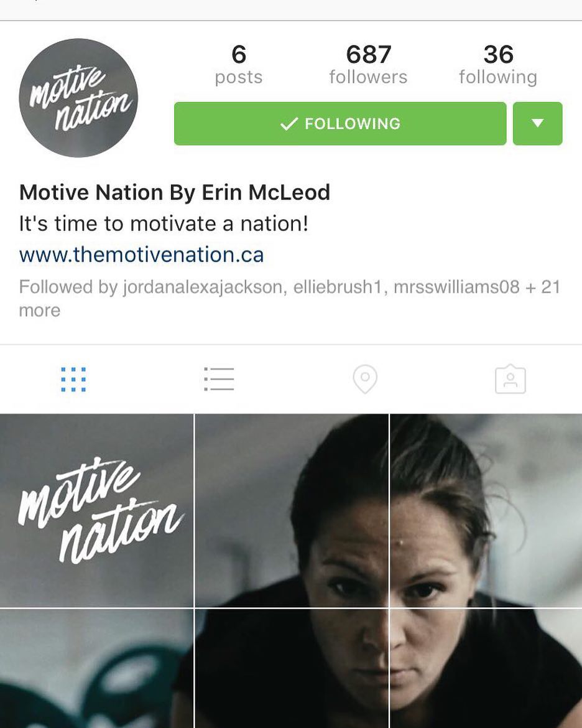Switch to grid view icon

point(73,380)
